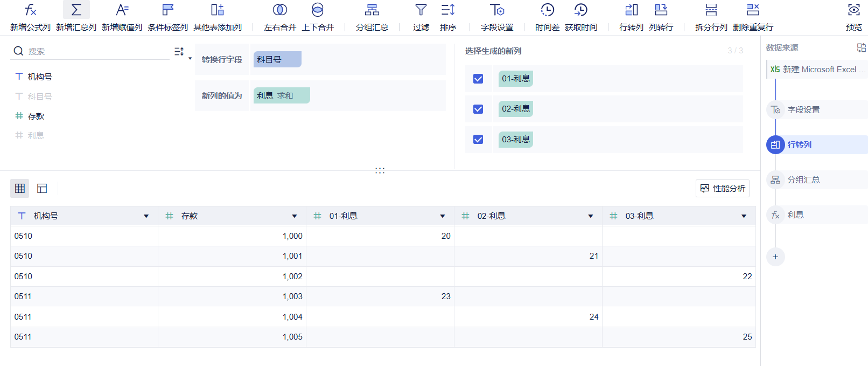Screen dimensions: 868x366
Task: Switch to the 分组汇总 step
Action: (x=803, y=180)
